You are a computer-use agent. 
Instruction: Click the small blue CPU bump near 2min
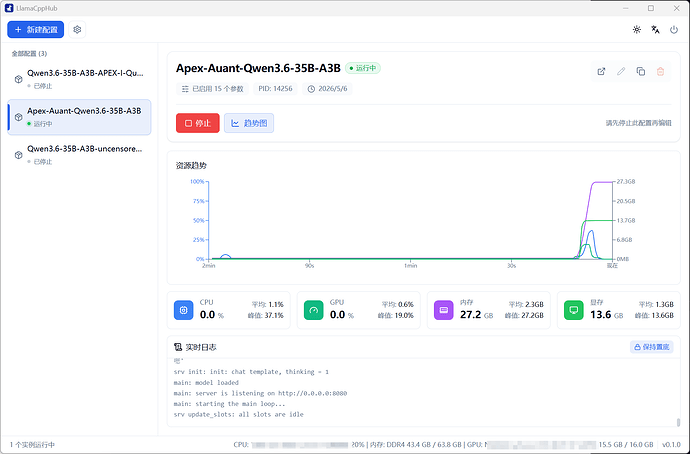[x=225, y=256]
